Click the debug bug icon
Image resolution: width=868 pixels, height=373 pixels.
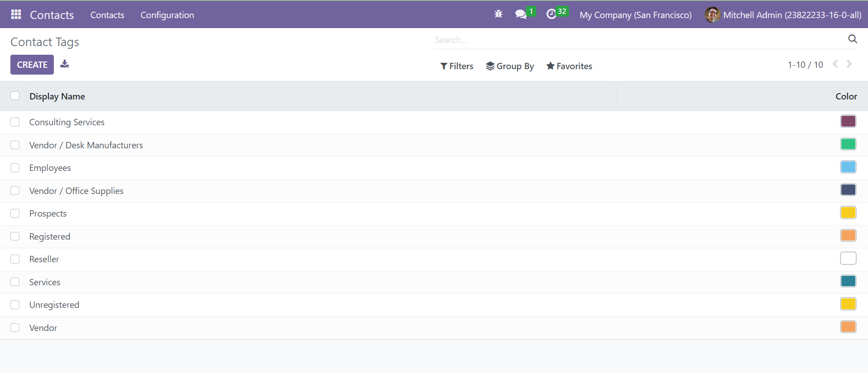[x=498, y=14]
